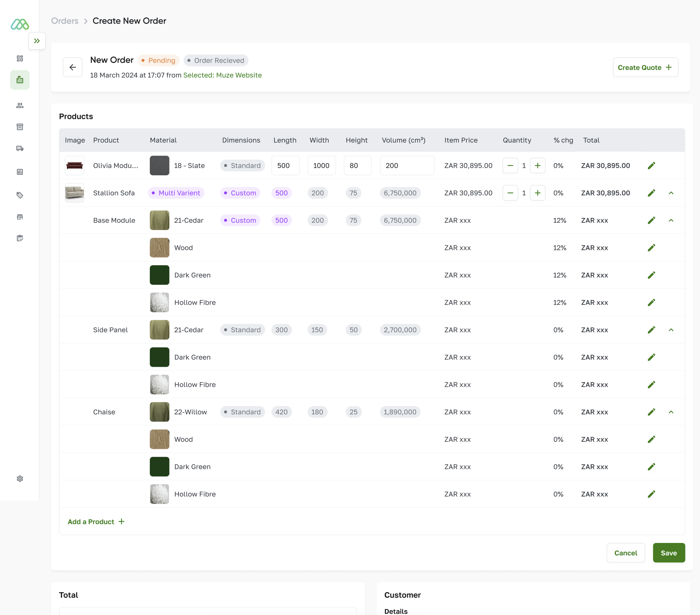Open the price tag icon in sidebar
700x615 pixels.
coord(20,195)
